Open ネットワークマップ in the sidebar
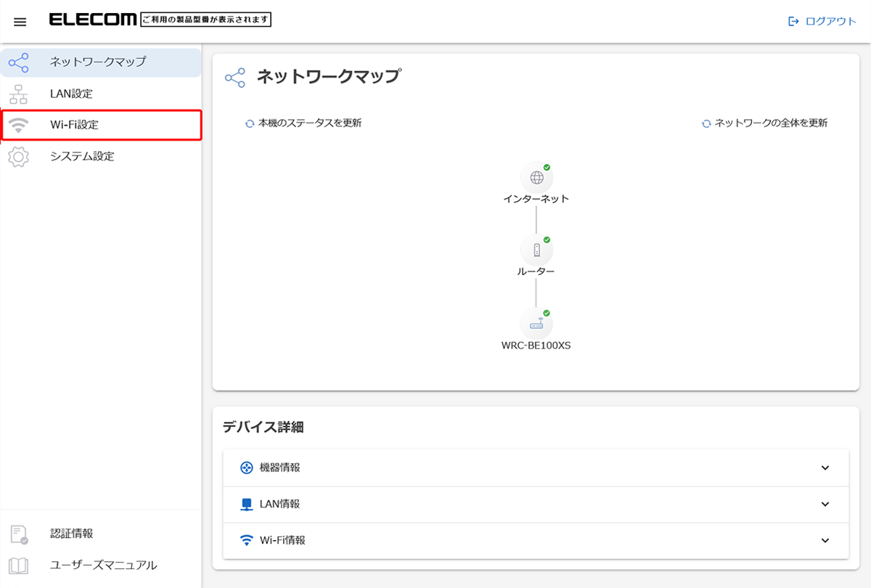 tap(98, 62)
